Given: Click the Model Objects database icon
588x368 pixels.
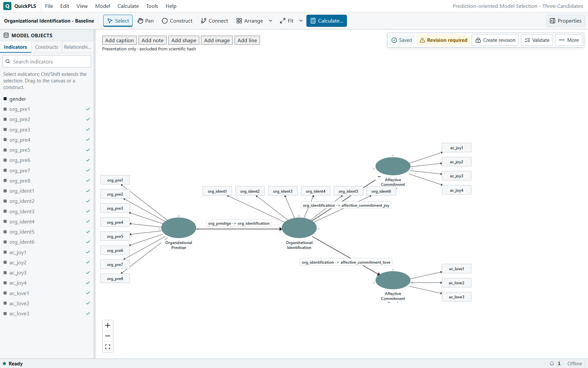Looking at the screenshot, I should click(x=6, y=35).
